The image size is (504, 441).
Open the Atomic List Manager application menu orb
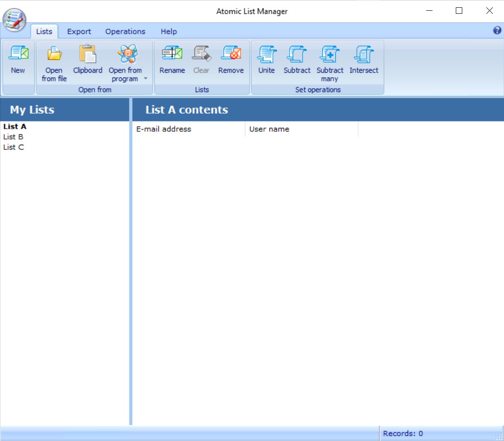coord(15,20)
